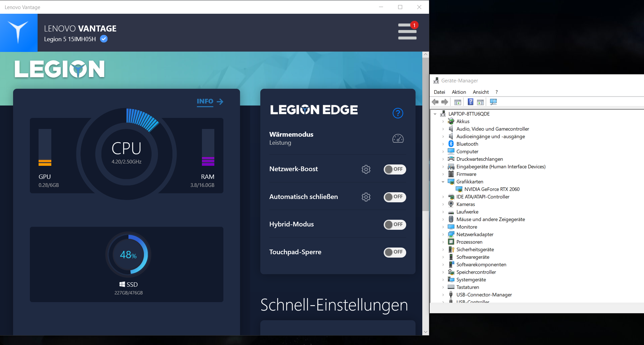Image resolution: width=644 pixels, height=345 pixels.
Task: Click the action pane show/hide toolbar icon in Geräte-Manager
Action: pos(480,102)
